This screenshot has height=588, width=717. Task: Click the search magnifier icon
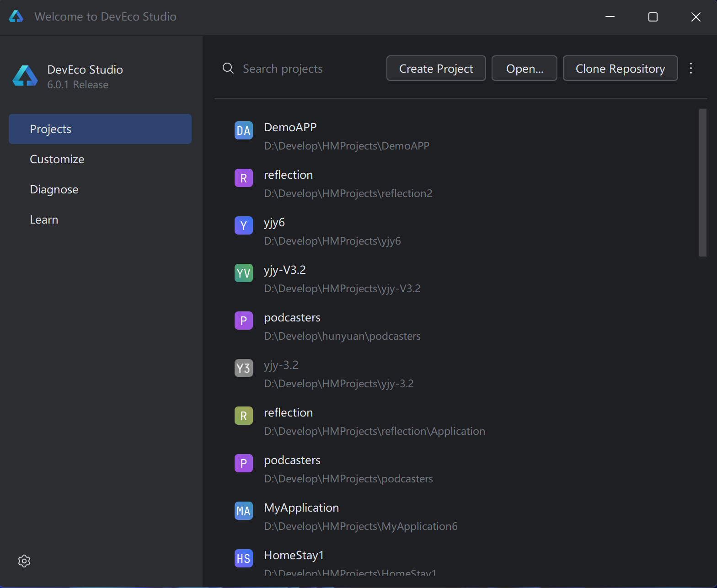point(228,69)
